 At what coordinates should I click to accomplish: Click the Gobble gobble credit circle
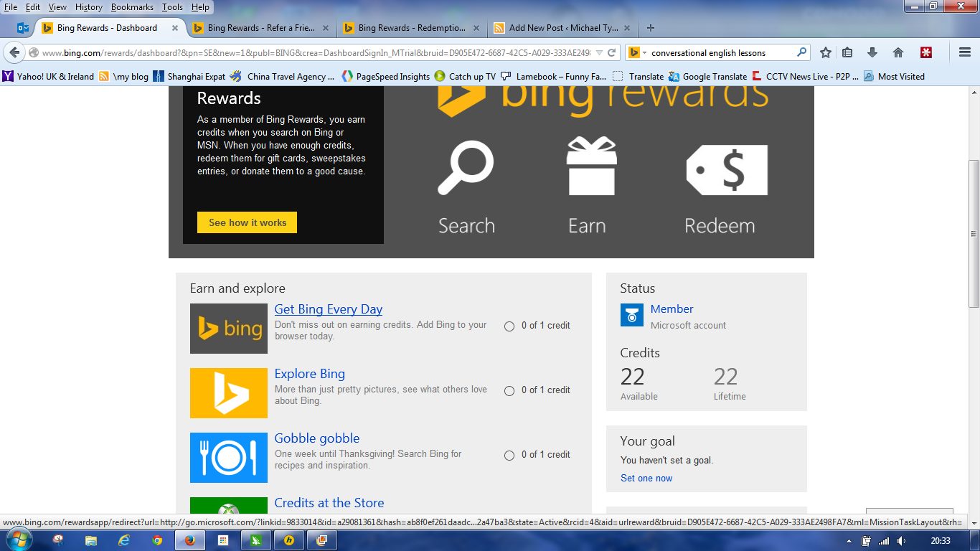509,456
